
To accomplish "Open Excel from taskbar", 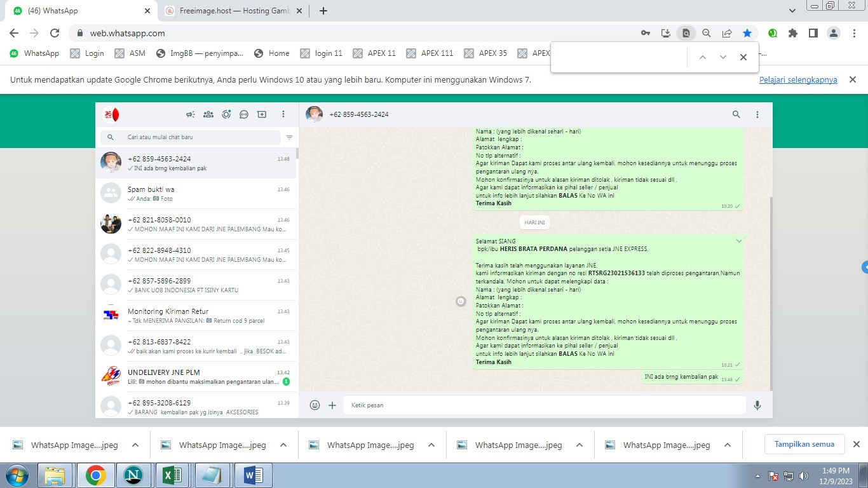I will click(x=173, y=475).
